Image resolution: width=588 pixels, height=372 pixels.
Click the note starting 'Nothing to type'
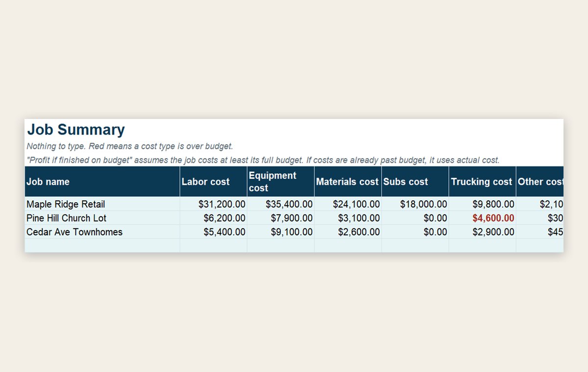click(x=129, y=146)
